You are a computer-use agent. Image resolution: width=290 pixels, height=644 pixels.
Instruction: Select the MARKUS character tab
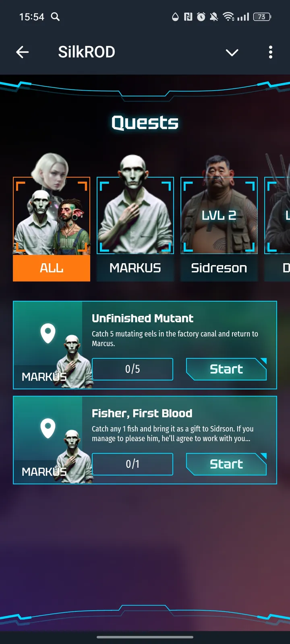135,229
